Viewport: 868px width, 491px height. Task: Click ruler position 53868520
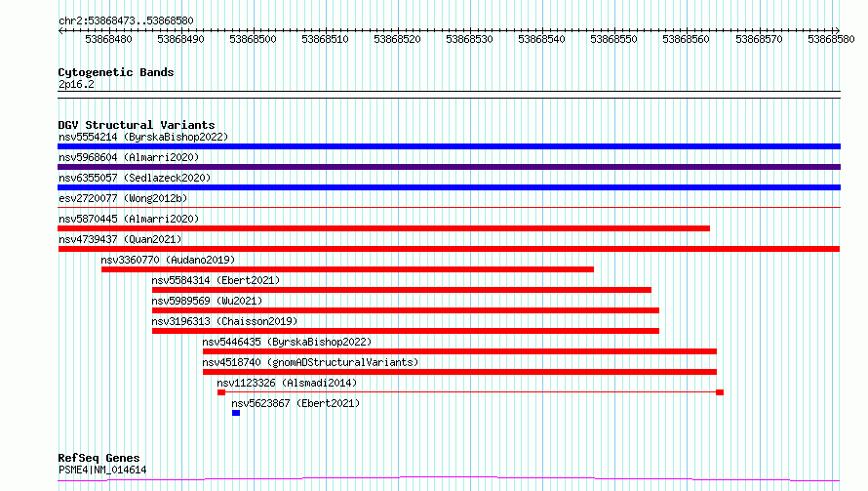click(x=398, y=39)
